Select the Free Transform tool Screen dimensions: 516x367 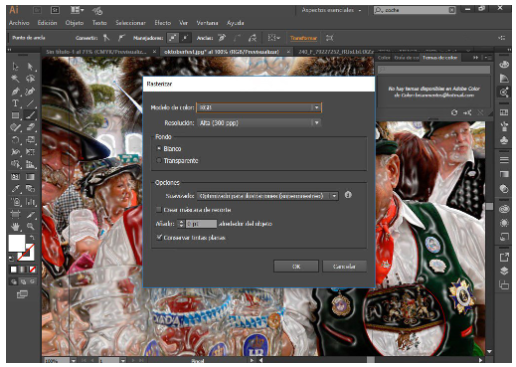30,152
